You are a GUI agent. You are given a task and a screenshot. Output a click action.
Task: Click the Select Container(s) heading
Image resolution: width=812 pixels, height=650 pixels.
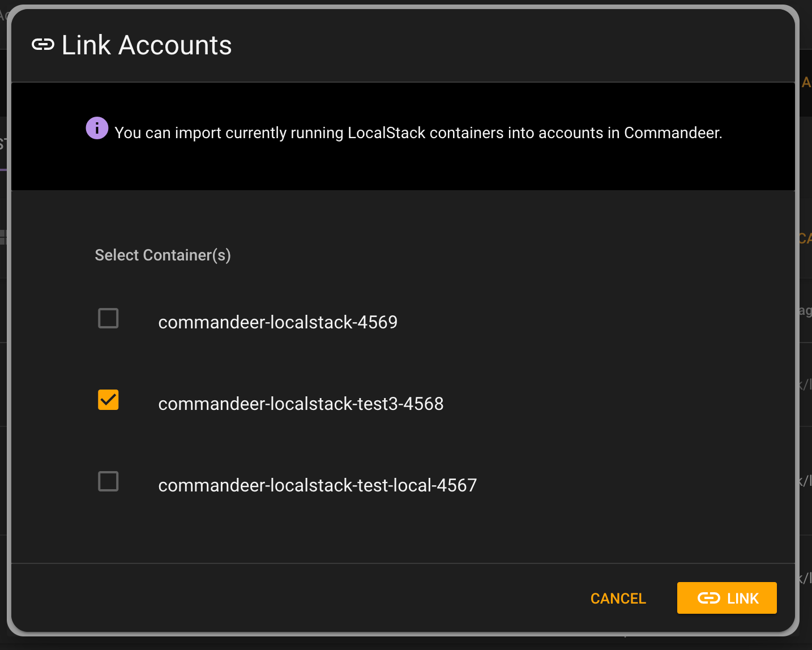click(163, 255)
